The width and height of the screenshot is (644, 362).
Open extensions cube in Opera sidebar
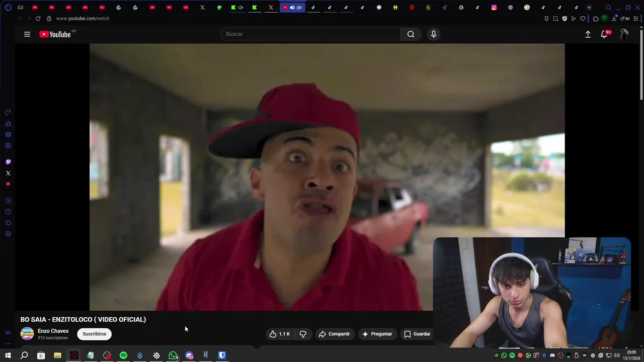[8, 223]
